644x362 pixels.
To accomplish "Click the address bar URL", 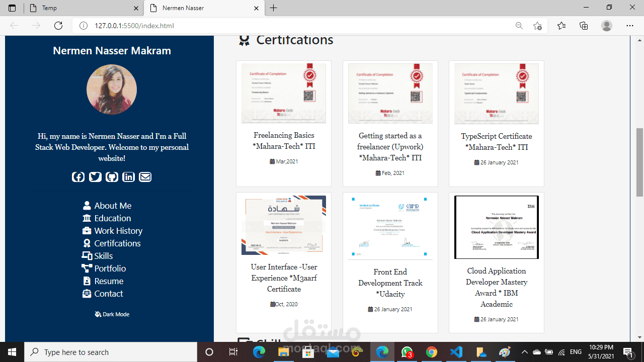I will [134, 26].
